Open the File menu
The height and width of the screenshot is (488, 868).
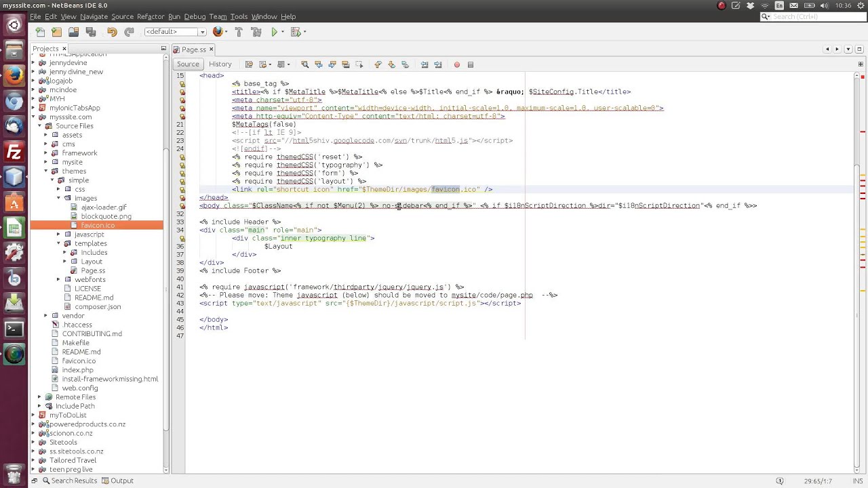click(35, 16)
